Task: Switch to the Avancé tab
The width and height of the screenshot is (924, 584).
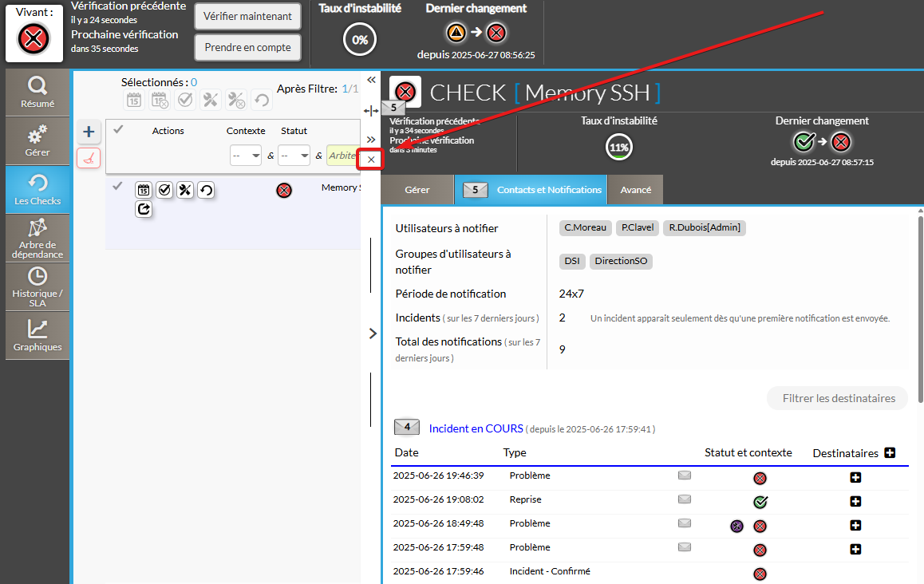Action: point(635,190)
